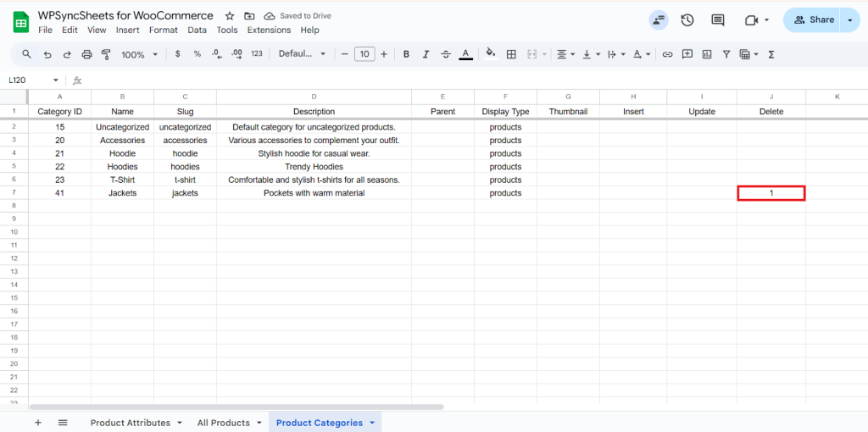Open the Format menu
Screen dimensions: 868x432
point(164,30)
